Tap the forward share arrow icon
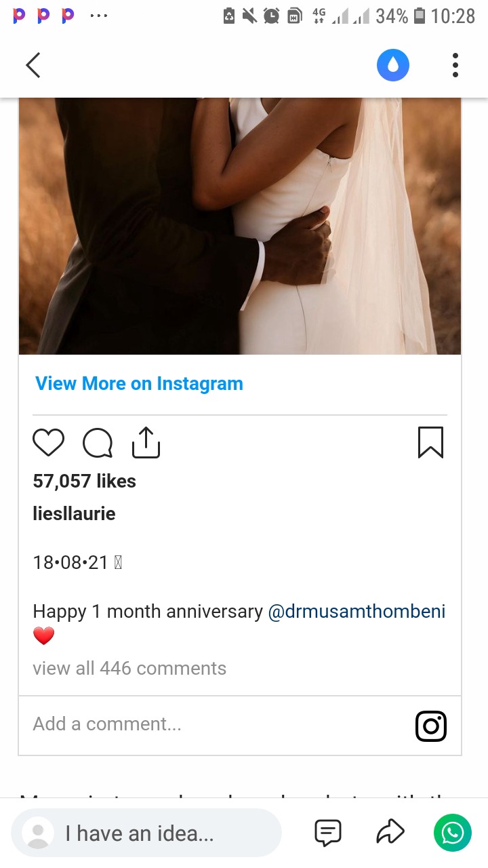This screenshot has width=488, height=868. [390, 833]
